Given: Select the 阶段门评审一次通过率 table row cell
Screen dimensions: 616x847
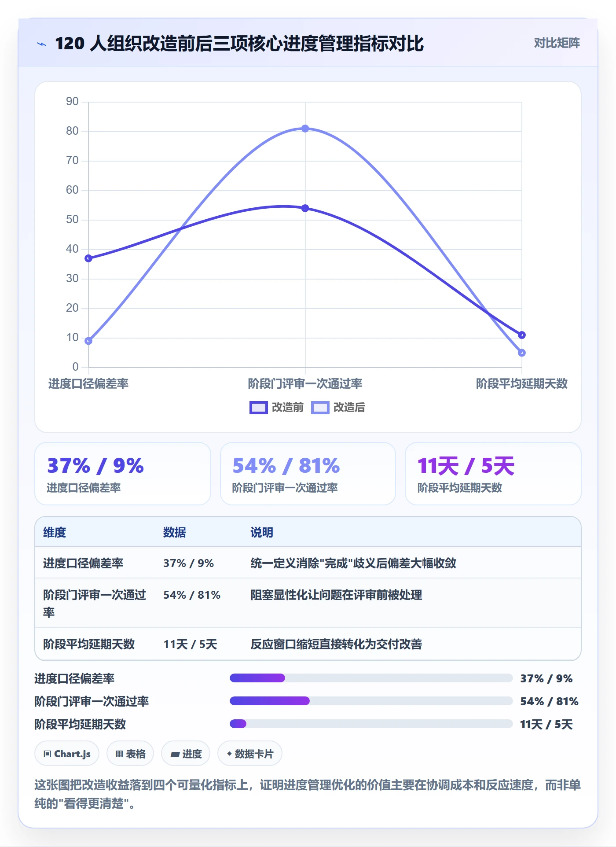Looking at the screenshot, I should (95, 603).
